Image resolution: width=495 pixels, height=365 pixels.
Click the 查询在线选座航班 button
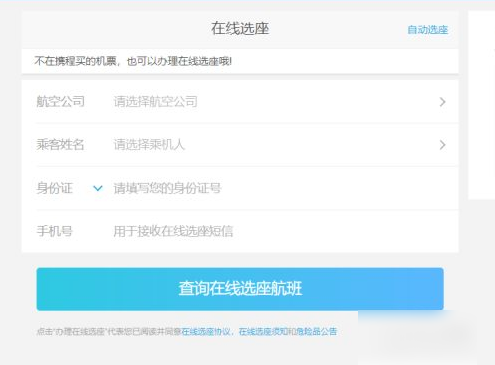pyautogui.click(x=240, y=289)
